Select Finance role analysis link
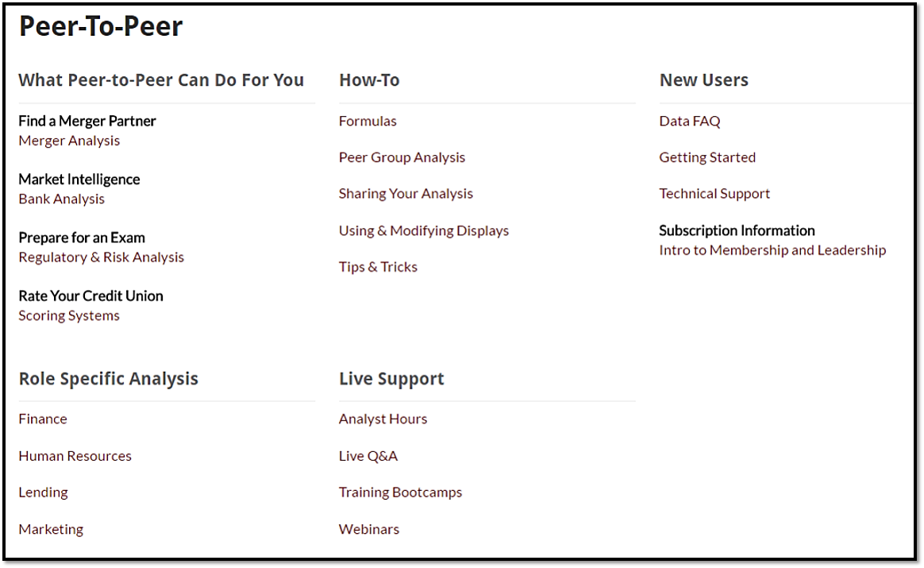 pyautogui.click(x=43, y=419)
